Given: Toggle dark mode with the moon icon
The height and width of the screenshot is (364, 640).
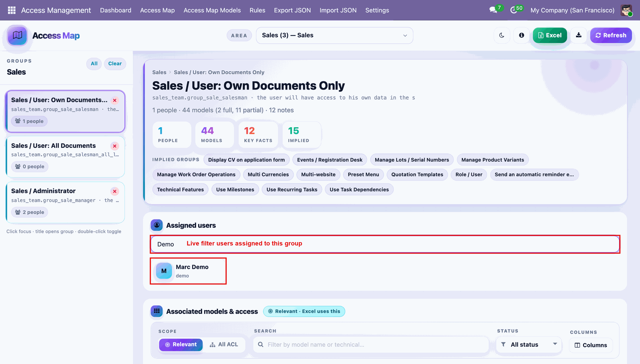Looking at the screenshot, I should click(502, 35).
